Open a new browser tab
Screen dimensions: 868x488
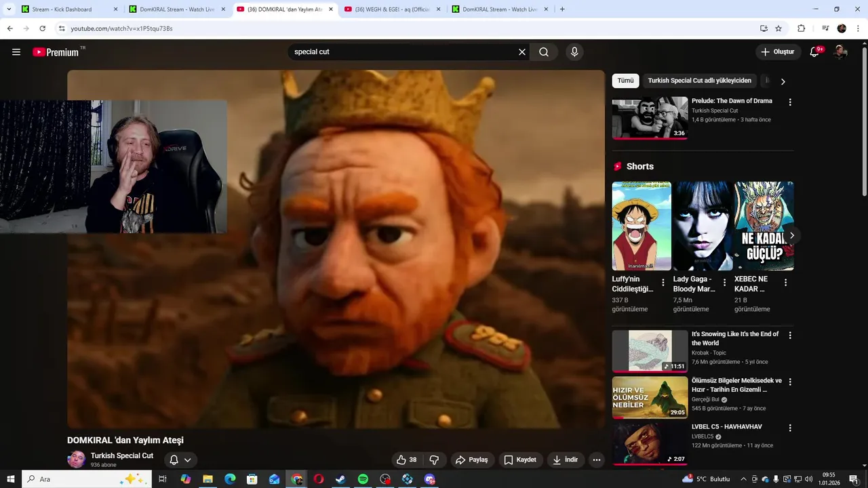(562, 9)
